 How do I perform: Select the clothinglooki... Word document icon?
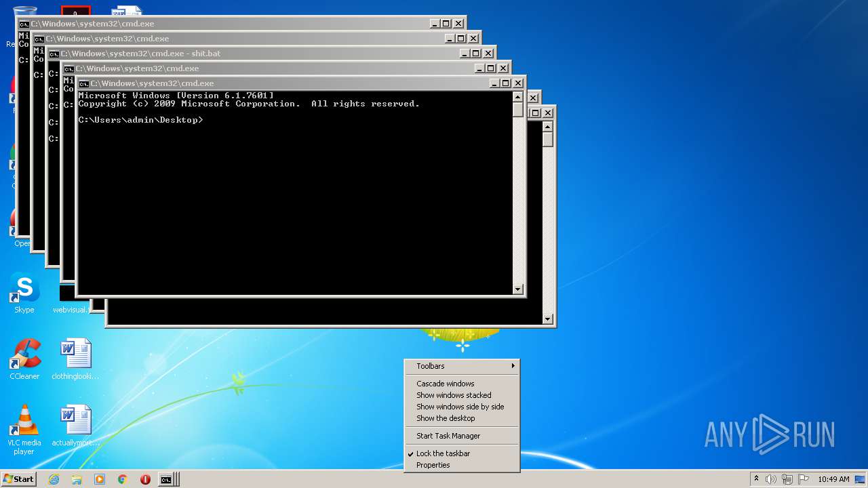75,359
